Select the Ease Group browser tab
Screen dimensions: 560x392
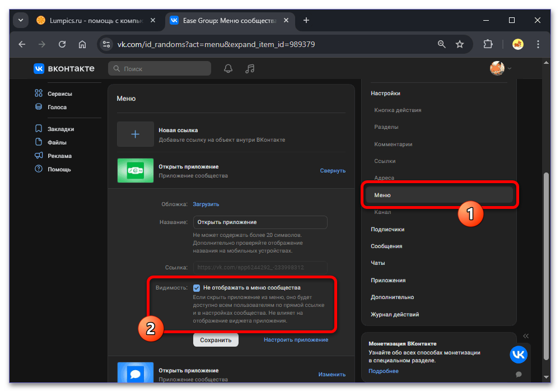pos(229,21)
